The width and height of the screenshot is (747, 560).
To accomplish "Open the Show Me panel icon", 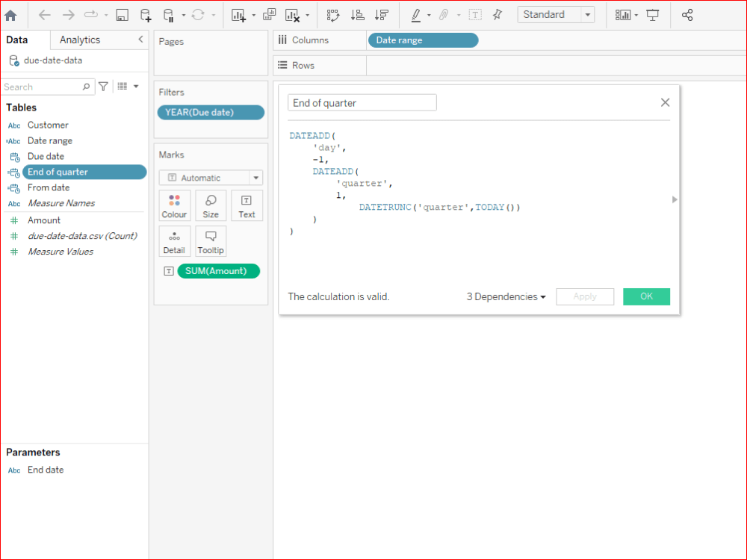I will [623, 14].
